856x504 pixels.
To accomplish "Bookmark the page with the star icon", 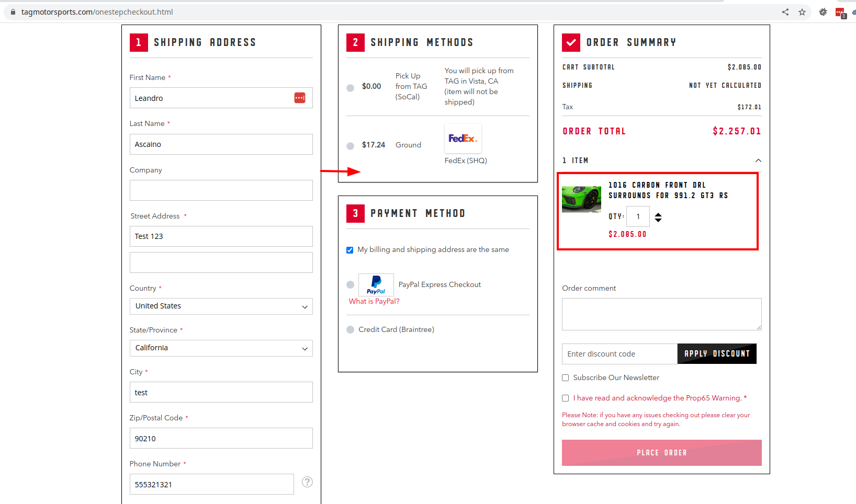I will pyautogui.click(x=802, y=12).
